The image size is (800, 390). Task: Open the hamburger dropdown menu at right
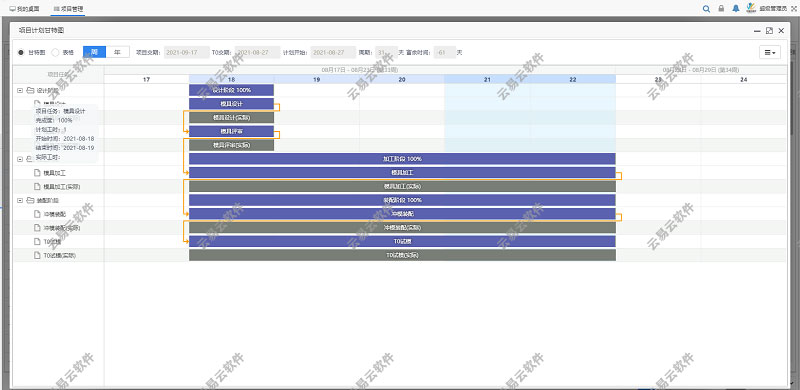(x=769, y=52)
